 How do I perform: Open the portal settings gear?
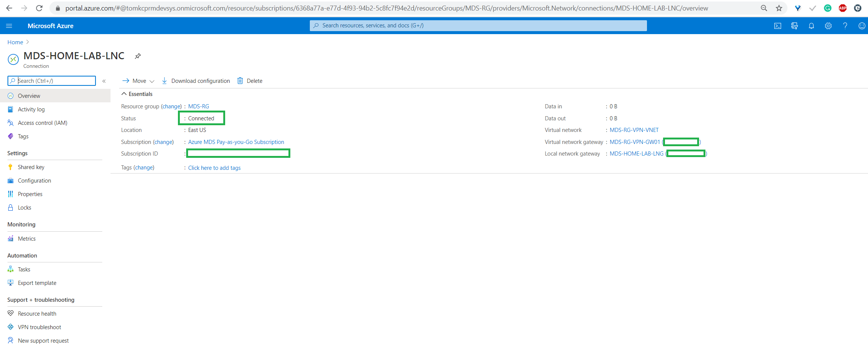[828, 26]
